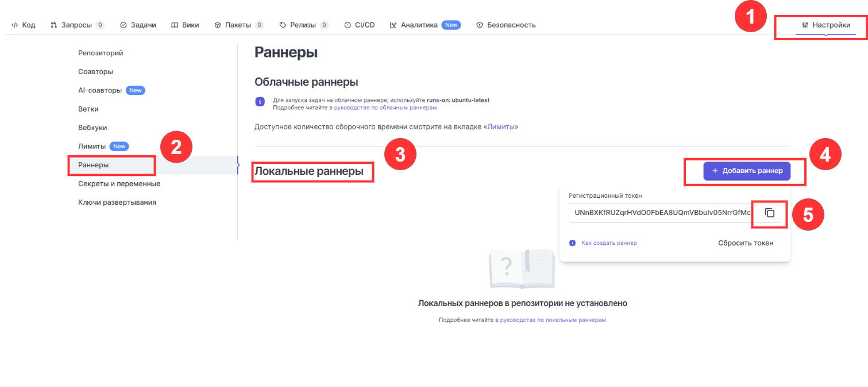
Task: Follow the 'Лимиты' link in the cloud runners text
Action: tap(501, 127)
